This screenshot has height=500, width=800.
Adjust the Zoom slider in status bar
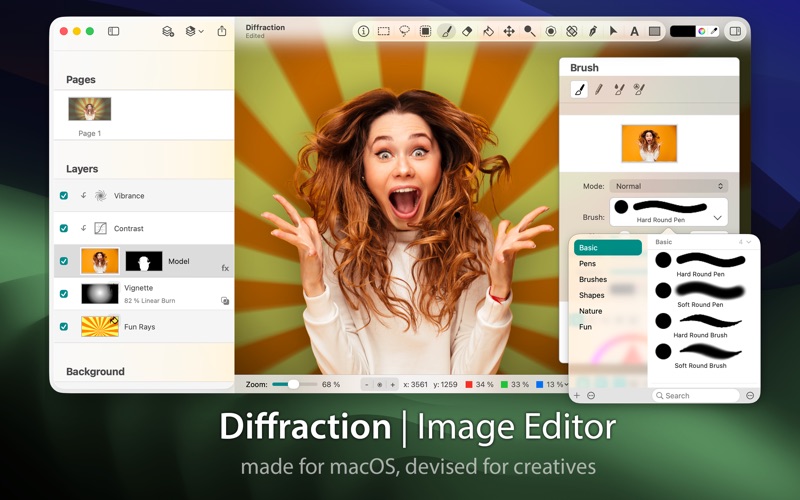pos(294,384)
